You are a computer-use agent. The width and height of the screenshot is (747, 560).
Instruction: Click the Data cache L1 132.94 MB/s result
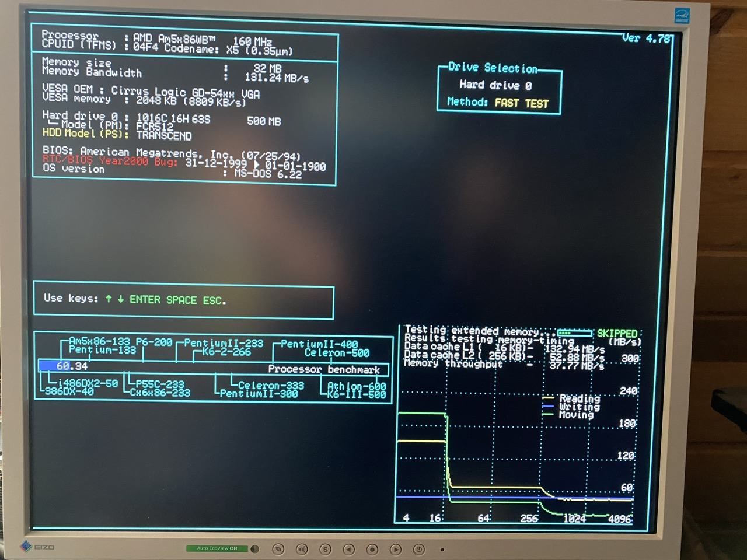pyautogui.click(x=574, y=349)
